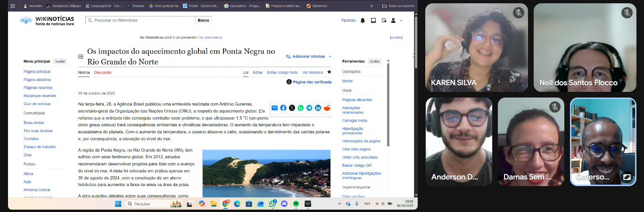
Task: Click the Reddit share icon
Action: (327, 108)
